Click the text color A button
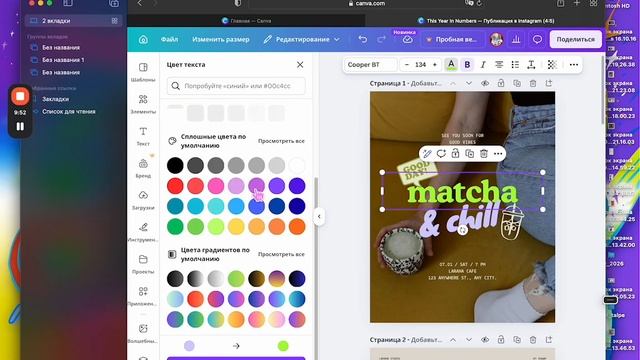The width and height of the screenshot is (640, 360). [x=451, y=64]
